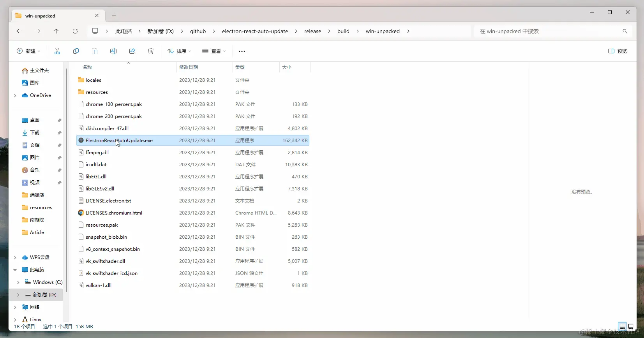
Task: Sort by 名称 column header
Action: point(87,67)
